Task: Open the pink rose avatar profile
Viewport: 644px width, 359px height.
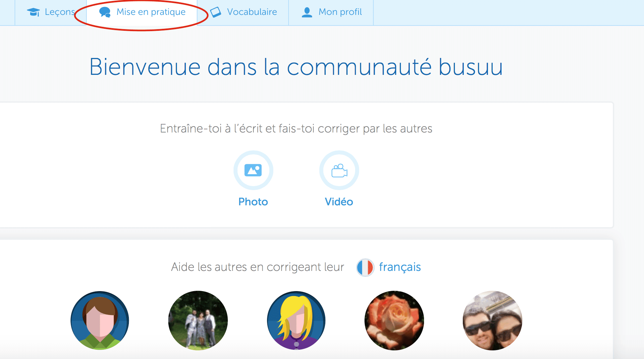Action: [x=394, y=320]
